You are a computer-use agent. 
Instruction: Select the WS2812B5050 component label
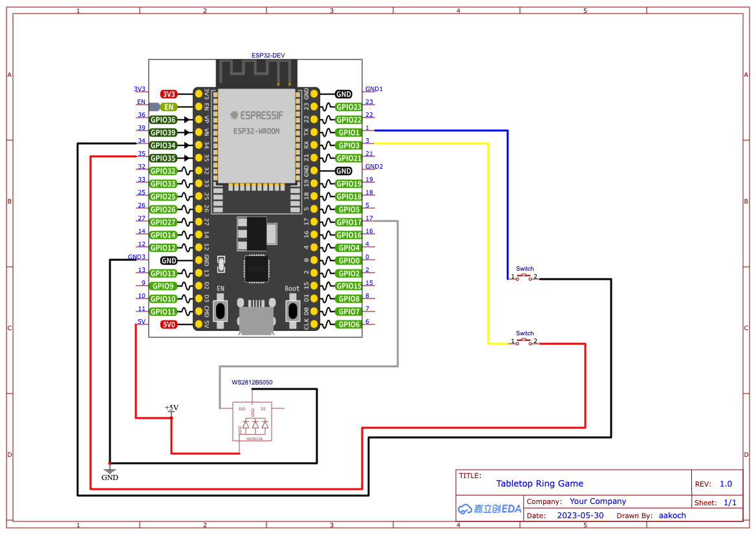coord(252,383)
